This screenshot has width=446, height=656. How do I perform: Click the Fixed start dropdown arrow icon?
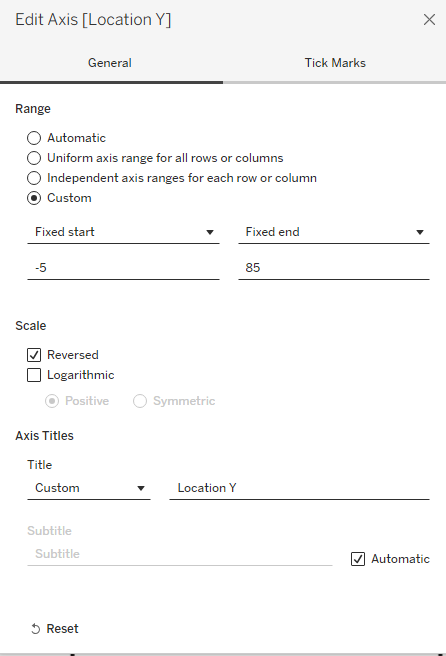click(210, 232)
